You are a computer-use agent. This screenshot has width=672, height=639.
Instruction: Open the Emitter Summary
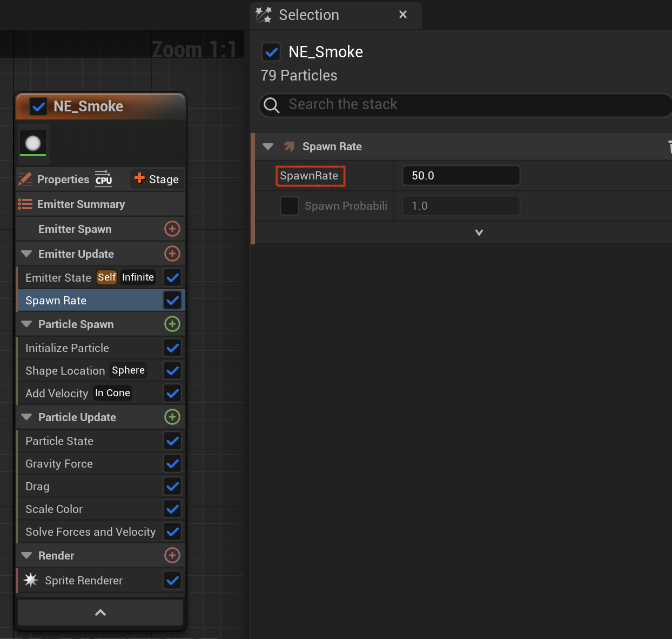pos(100,204)
